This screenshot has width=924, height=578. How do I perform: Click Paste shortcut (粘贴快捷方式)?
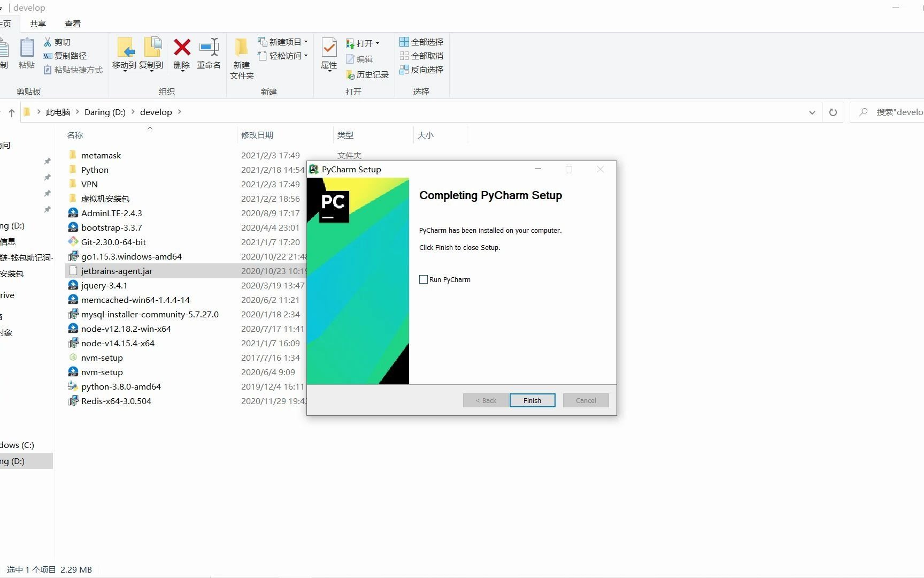coord(73,70)
